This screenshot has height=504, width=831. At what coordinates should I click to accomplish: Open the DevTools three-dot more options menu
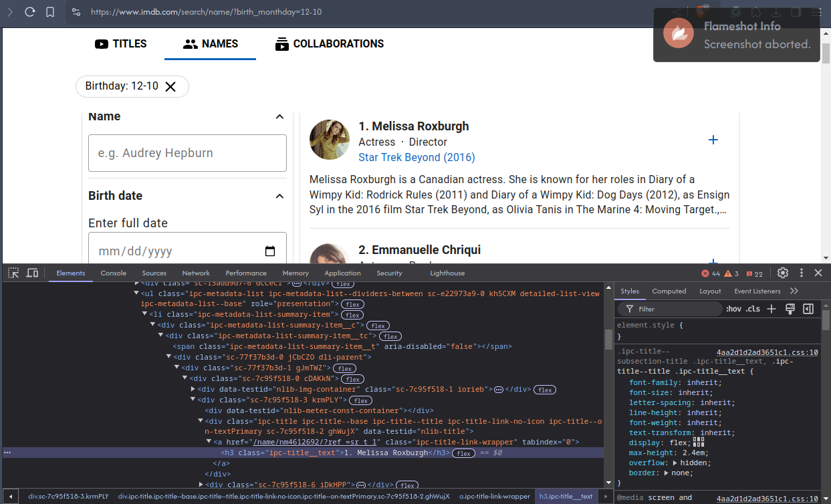point(801,273)
